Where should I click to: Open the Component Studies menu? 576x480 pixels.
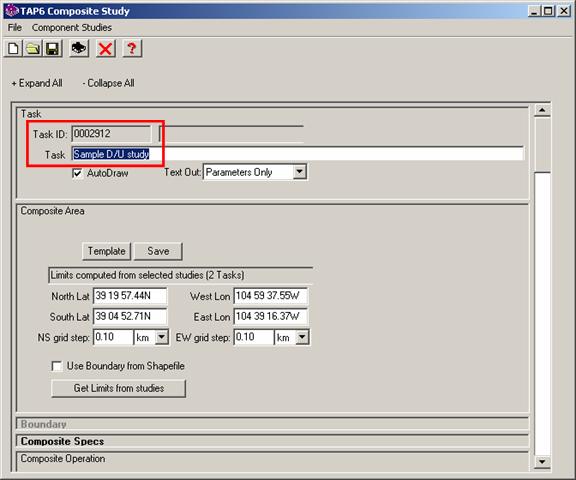pos(72,28)
